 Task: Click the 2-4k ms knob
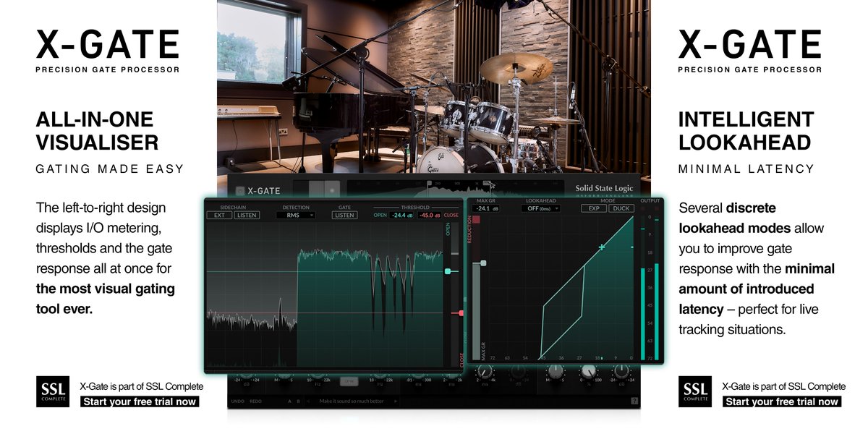(x=486, y=372)
